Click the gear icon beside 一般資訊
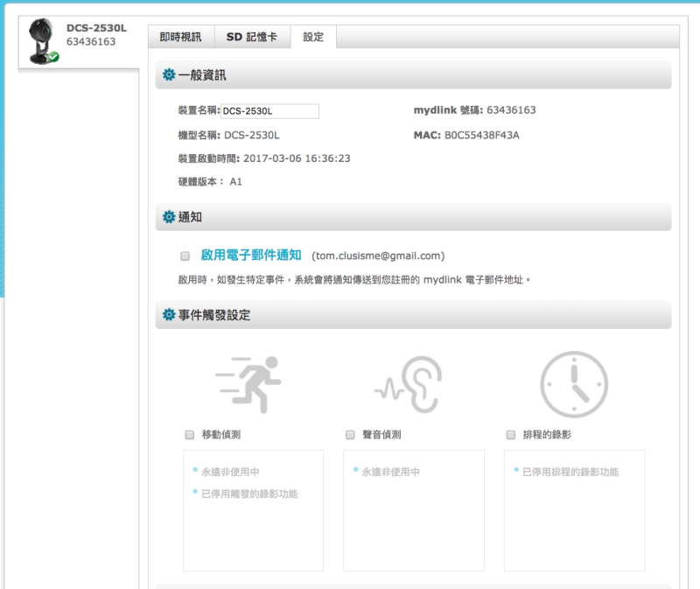Screen dimensions: 700x589 168,76
